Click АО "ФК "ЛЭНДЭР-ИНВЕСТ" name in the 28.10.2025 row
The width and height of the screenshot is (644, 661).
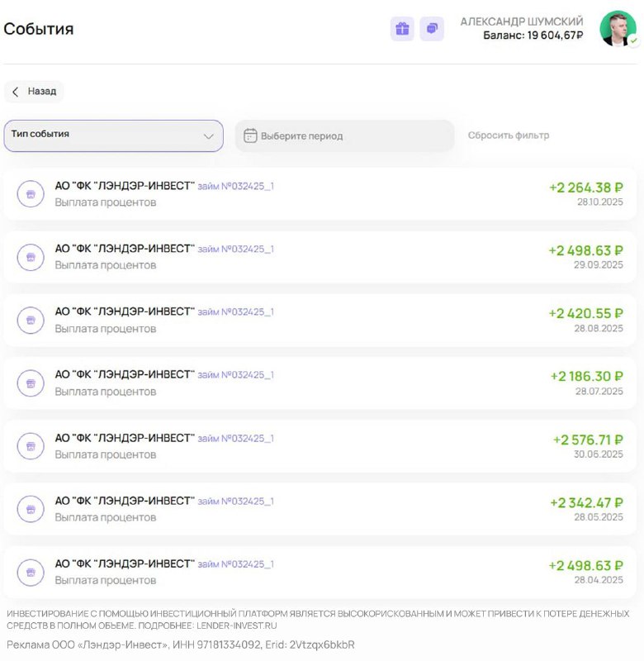(x=125, y=186)
